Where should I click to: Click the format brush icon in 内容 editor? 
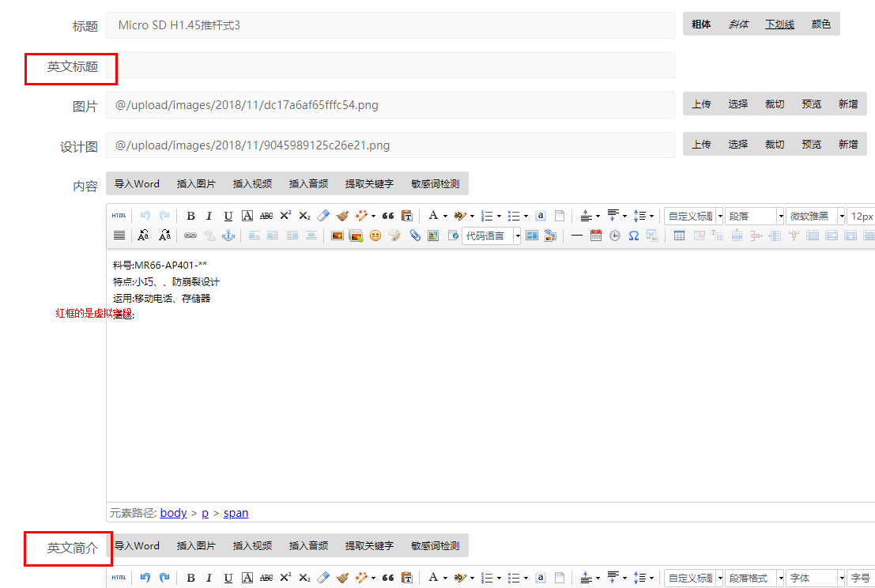tap(342, 215)
